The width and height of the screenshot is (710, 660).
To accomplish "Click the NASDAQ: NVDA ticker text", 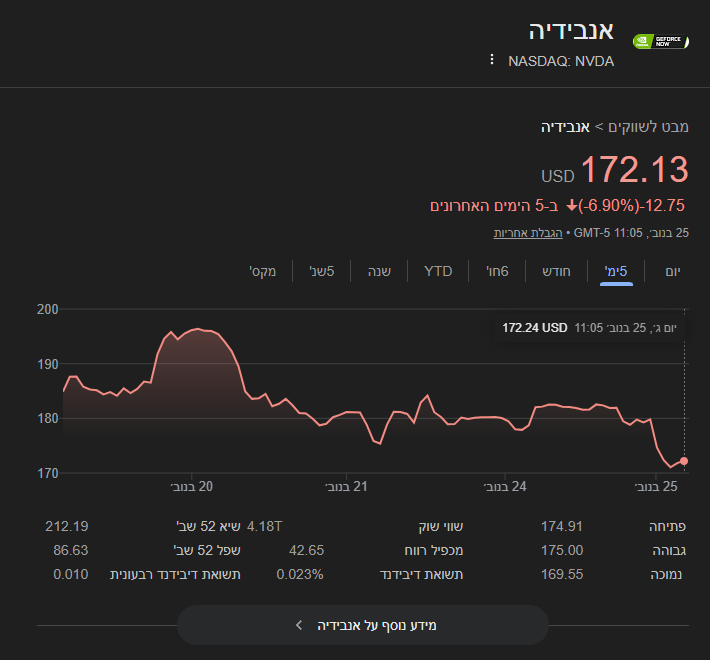I will point(561,61).
